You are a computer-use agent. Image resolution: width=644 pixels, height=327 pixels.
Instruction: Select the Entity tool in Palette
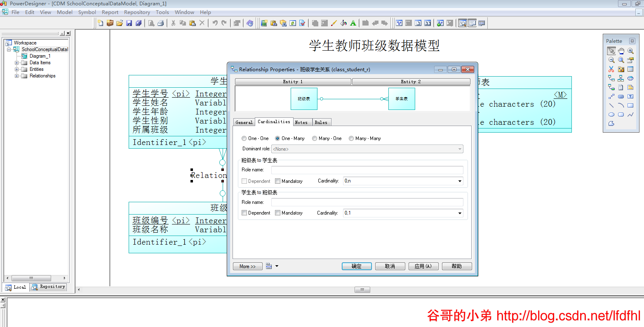pyautogui.click(x=630, y=69)
